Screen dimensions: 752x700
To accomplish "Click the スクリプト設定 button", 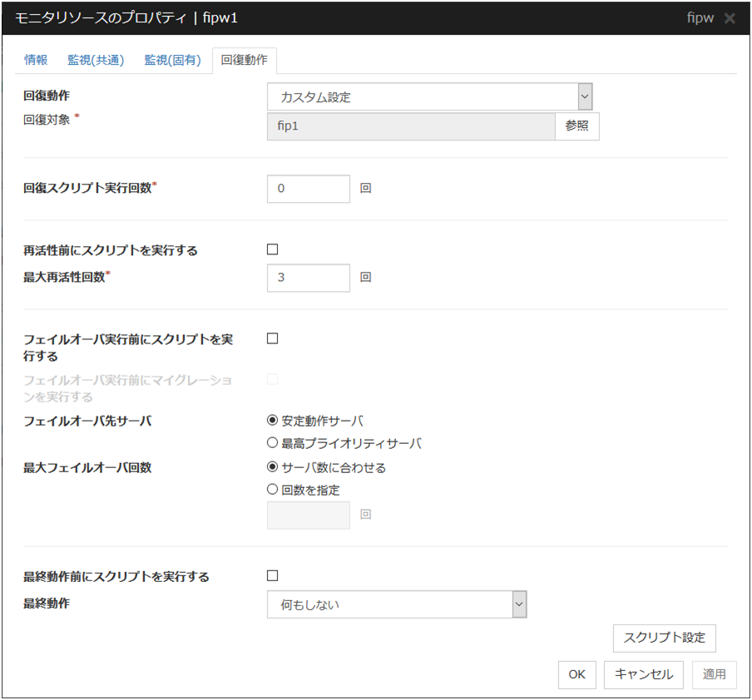I will (664, 638).
